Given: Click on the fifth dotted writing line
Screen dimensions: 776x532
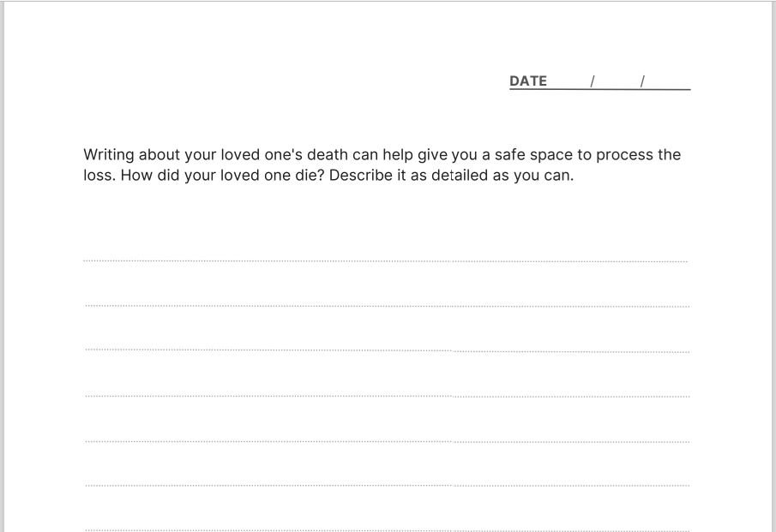Looking at the screenshot, I should 386,441.
